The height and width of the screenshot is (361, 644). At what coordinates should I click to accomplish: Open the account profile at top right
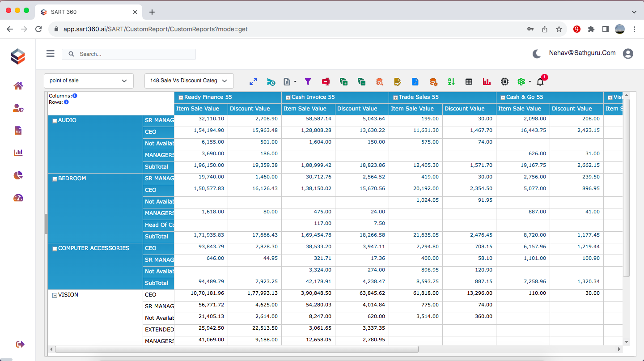click(628, 53)
